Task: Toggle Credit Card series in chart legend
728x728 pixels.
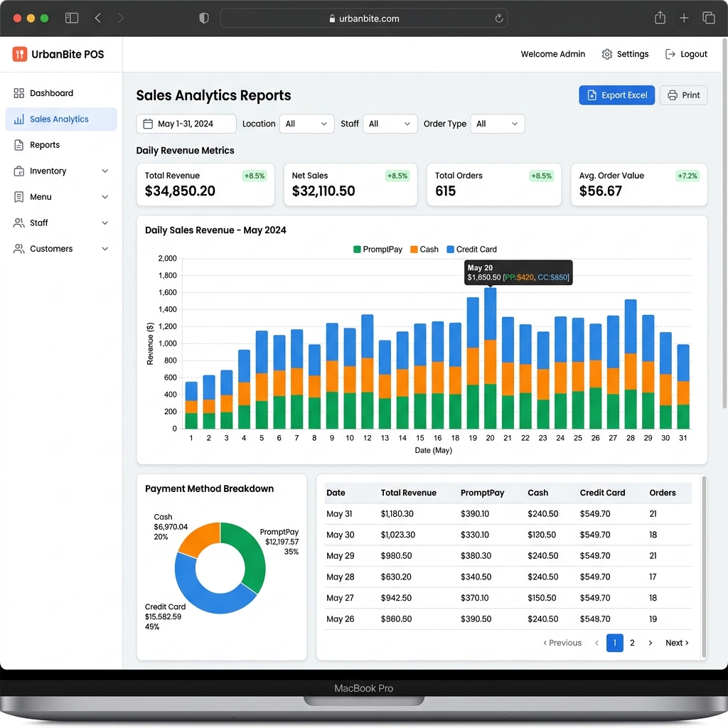Action: click(472, 250)
